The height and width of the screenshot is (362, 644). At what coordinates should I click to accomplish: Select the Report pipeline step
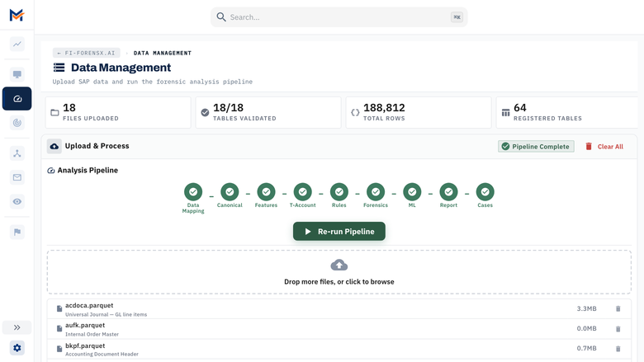coord(448,195)
